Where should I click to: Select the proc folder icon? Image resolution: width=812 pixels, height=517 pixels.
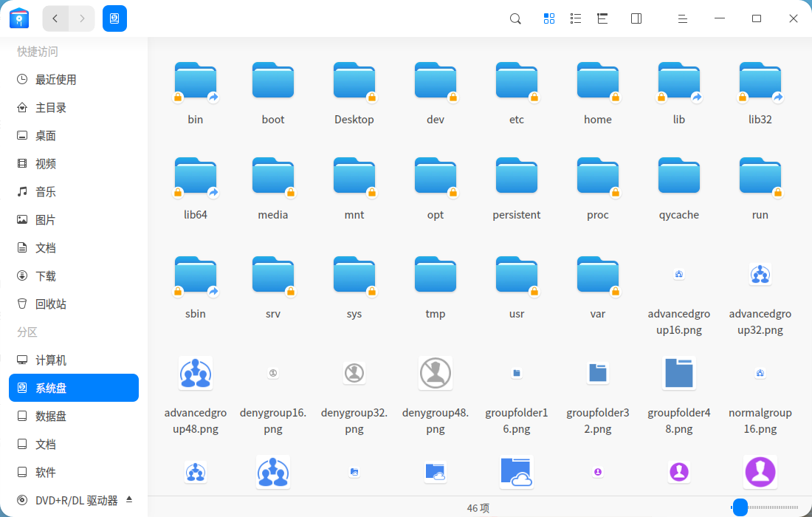point(598,177)
